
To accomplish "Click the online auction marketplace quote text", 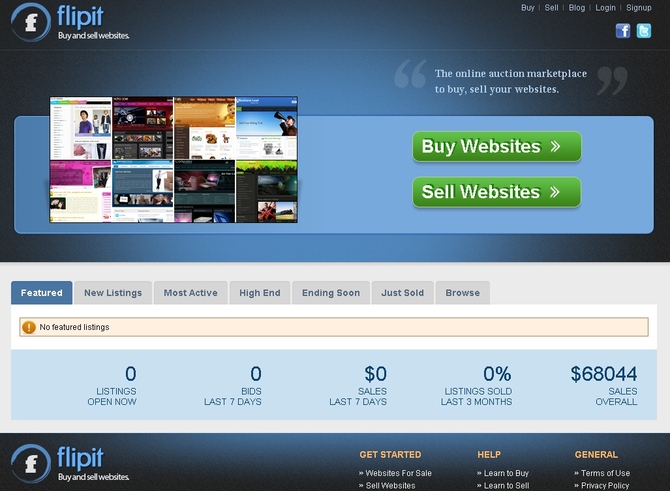I will [511, 81].
